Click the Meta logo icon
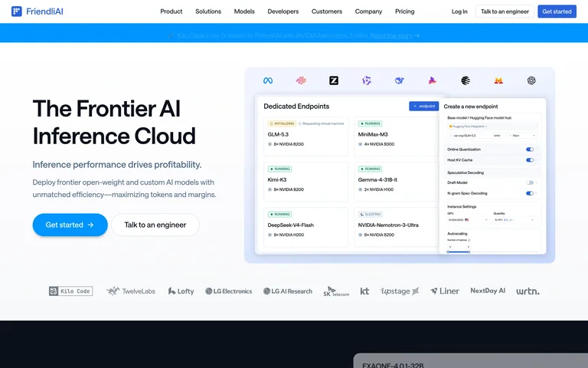The height and width of the screenshot is (368, 588). 268,80
